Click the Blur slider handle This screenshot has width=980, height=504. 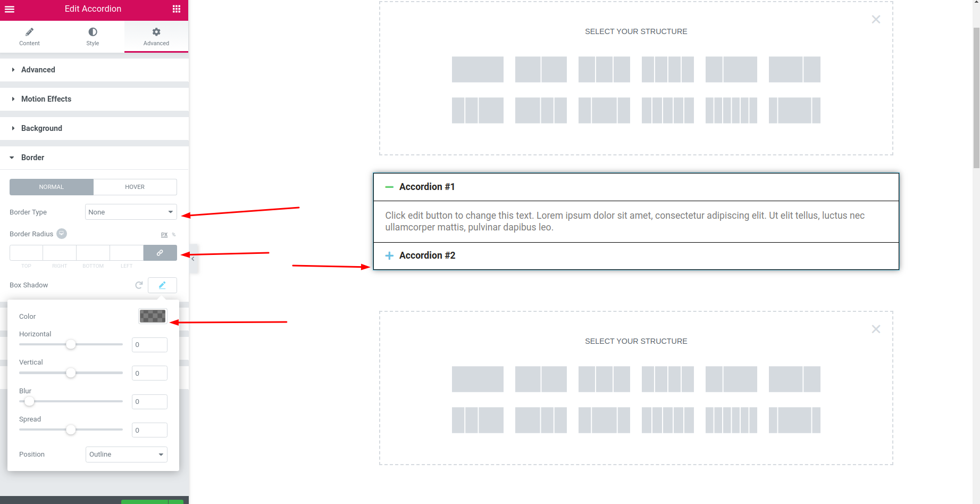[x=29, y=401]
